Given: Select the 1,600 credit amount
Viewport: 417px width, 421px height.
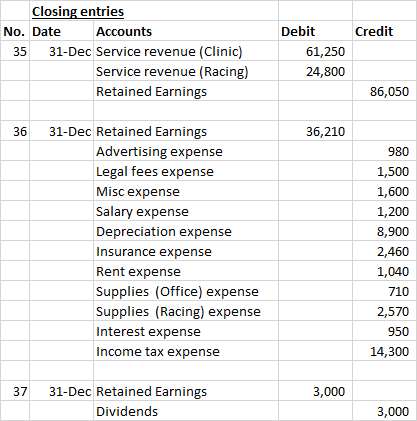Looking at the screenshot, I should (x=384, y=191).
